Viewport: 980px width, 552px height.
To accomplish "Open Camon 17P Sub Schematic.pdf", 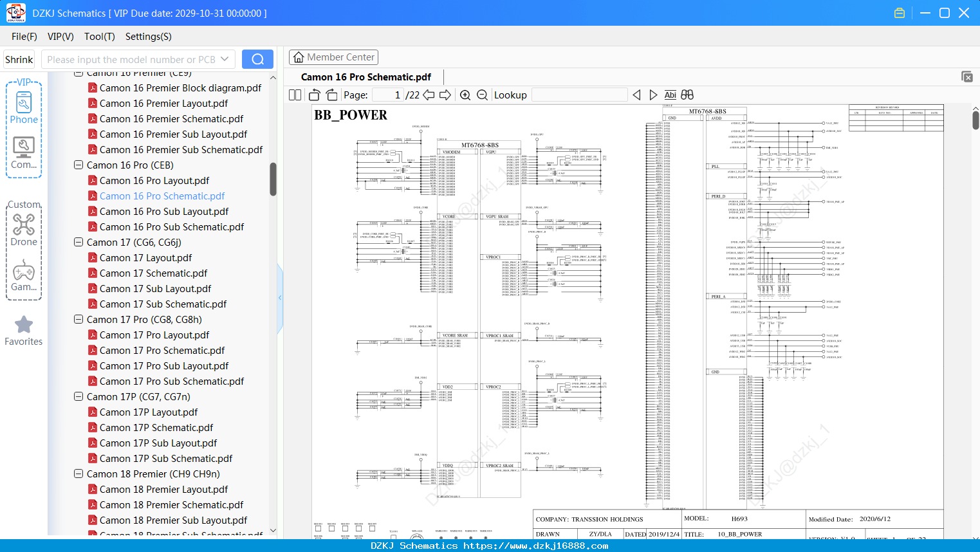I will tap(166, 459).
